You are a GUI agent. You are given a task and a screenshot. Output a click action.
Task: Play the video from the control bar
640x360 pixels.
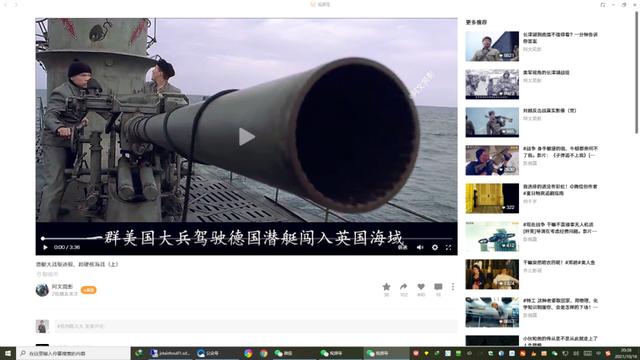pos(45,247)
